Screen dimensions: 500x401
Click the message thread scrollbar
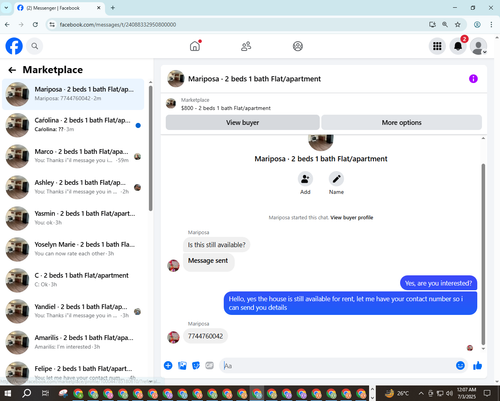click(483, 254)
